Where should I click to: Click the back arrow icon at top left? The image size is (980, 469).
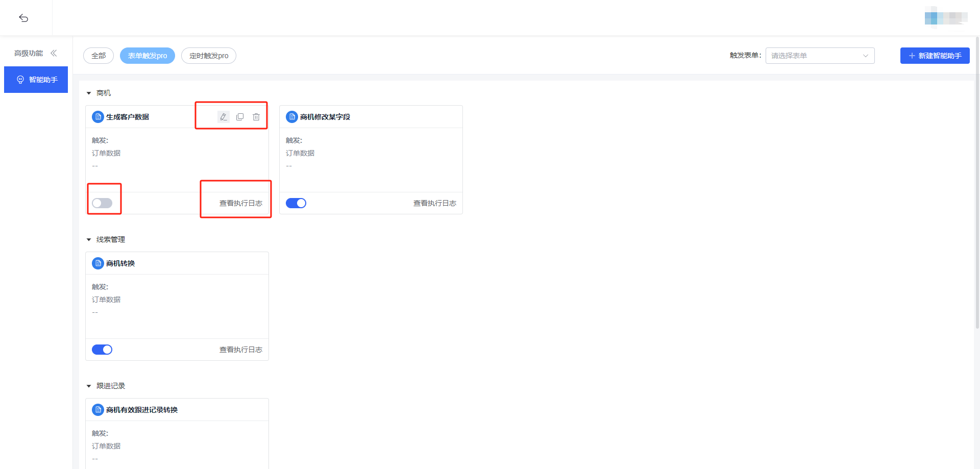click(x=23, y=18)
